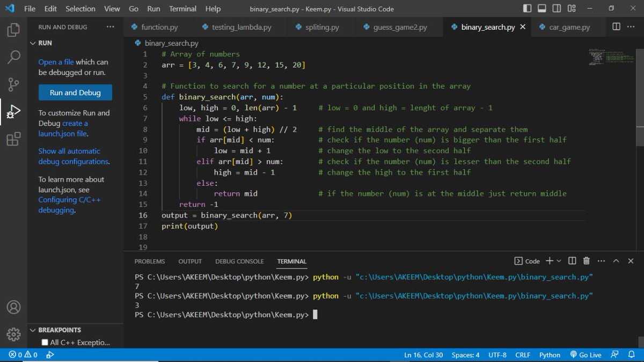The height and width of the screenshot is (362, 644).
Task: Click the Run and Debug button
Action: 75,92
